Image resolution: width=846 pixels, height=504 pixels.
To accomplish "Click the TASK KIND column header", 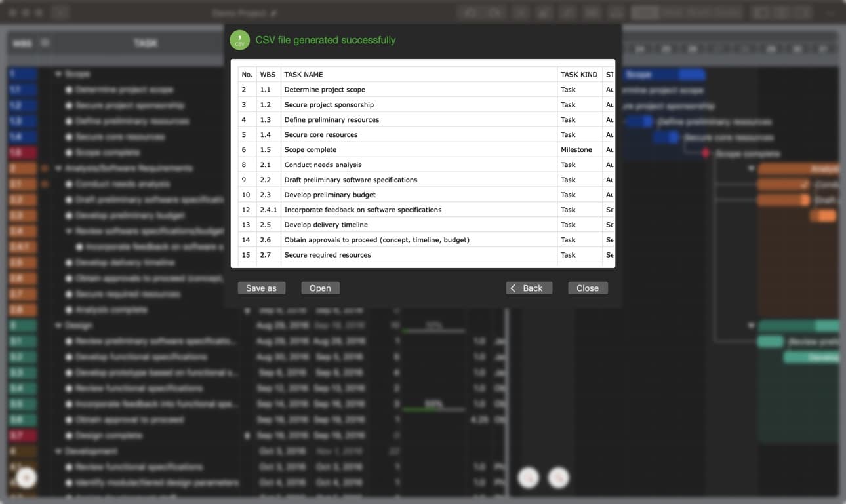I will point(578,75).
